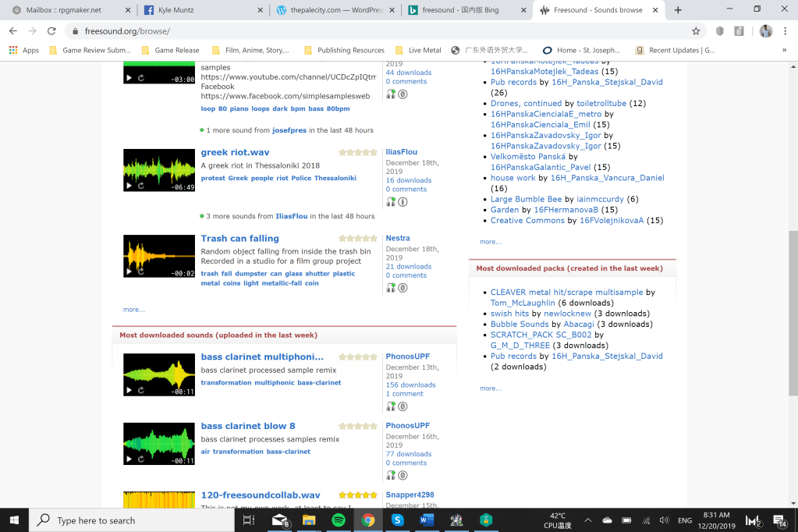Click the license icon under Trash can falling
The image size is (798, 532).
click(403, 288)
